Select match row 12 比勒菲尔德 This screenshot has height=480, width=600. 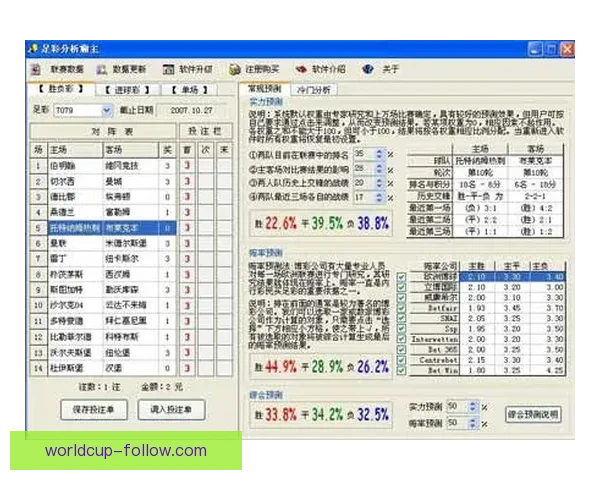click(x=103, y=337)
